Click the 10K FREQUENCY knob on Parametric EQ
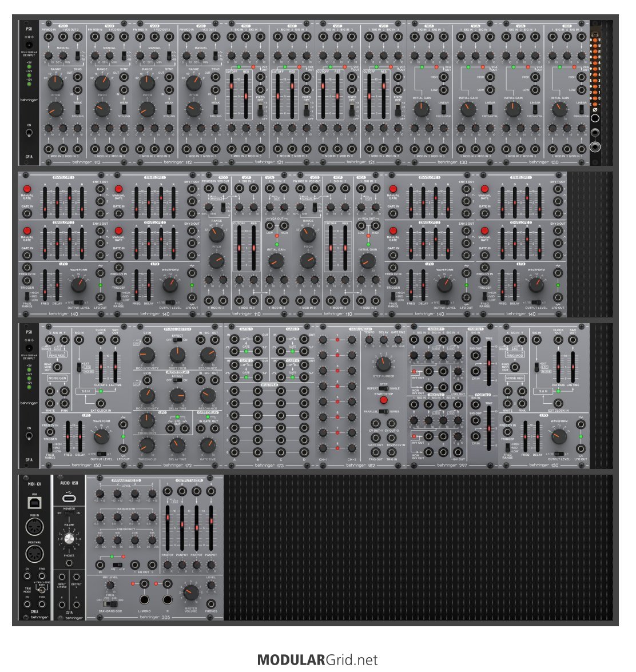This screenshot has width=636, height=672. pos(152,540)
